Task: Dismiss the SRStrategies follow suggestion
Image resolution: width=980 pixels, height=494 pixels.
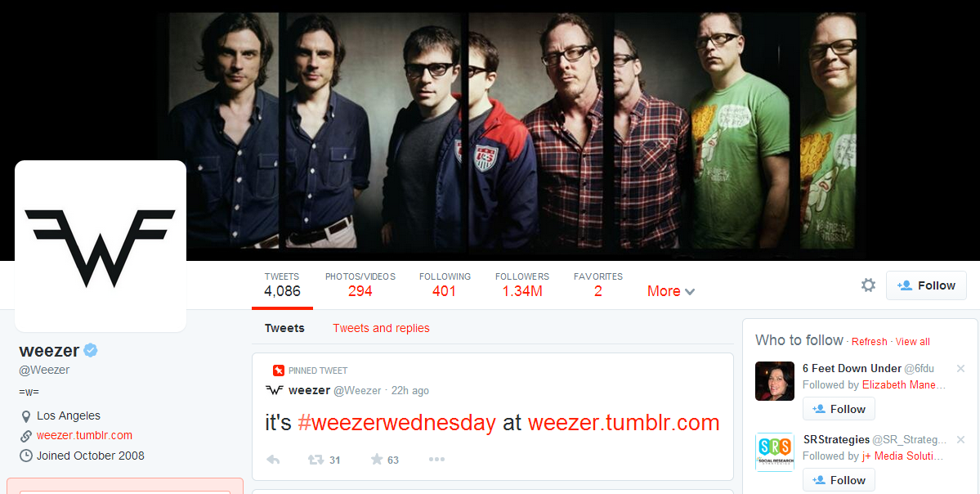Action: [960, 439]
